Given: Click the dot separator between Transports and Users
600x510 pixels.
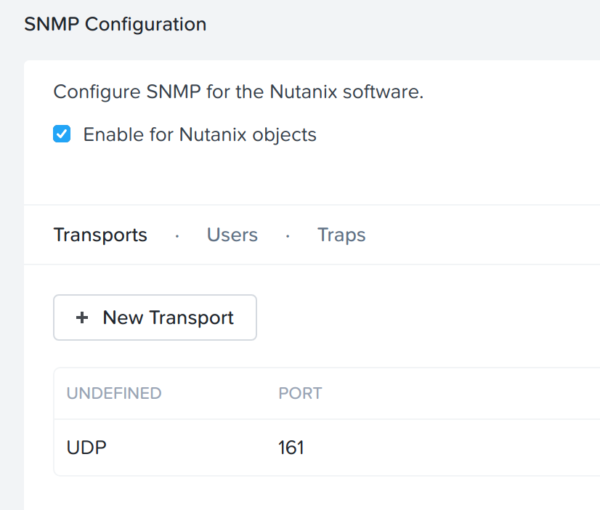Looking at the screenshot, I should (177, 236).
